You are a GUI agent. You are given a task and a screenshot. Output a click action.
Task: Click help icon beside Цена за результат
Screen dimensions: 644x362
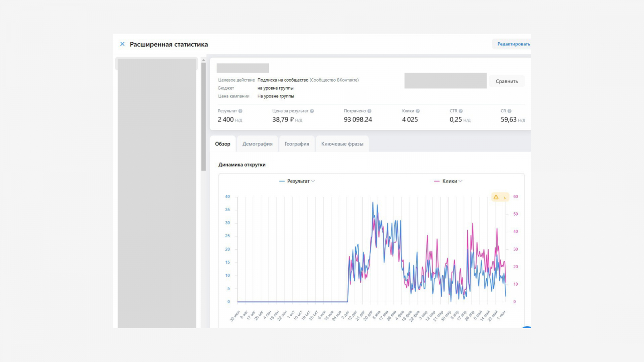tap(312, 111)
